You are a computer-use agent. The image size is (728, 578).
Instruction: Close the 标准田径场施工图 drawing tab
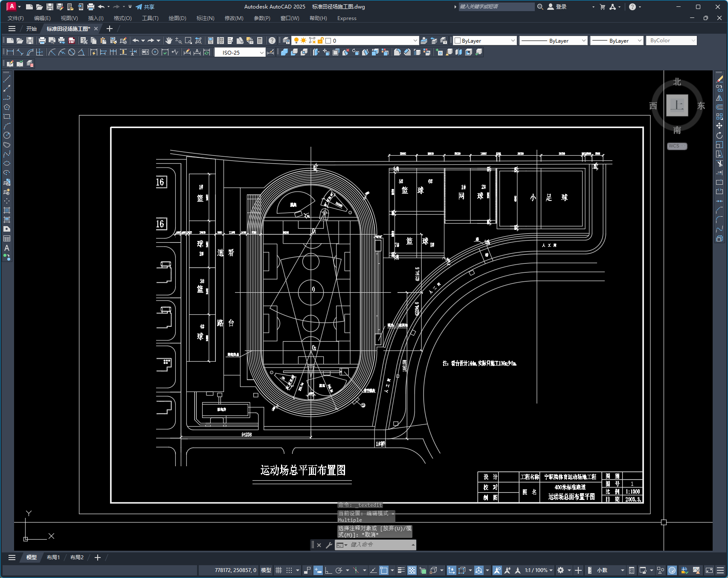[96, 29]
